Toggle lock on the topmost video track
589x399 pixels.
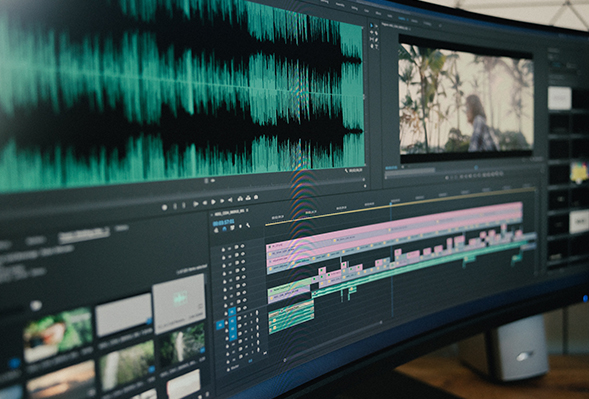click(x=223, y=250)
